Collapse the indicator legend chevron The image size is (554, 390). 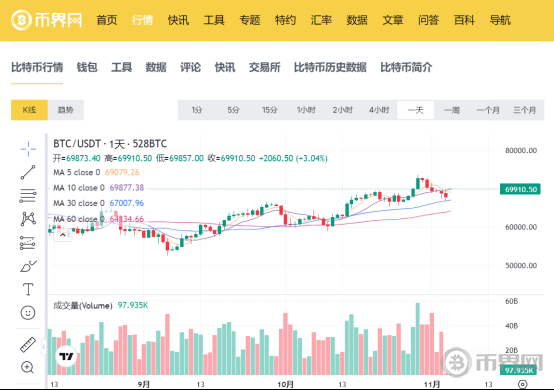[x=63, y=235]
